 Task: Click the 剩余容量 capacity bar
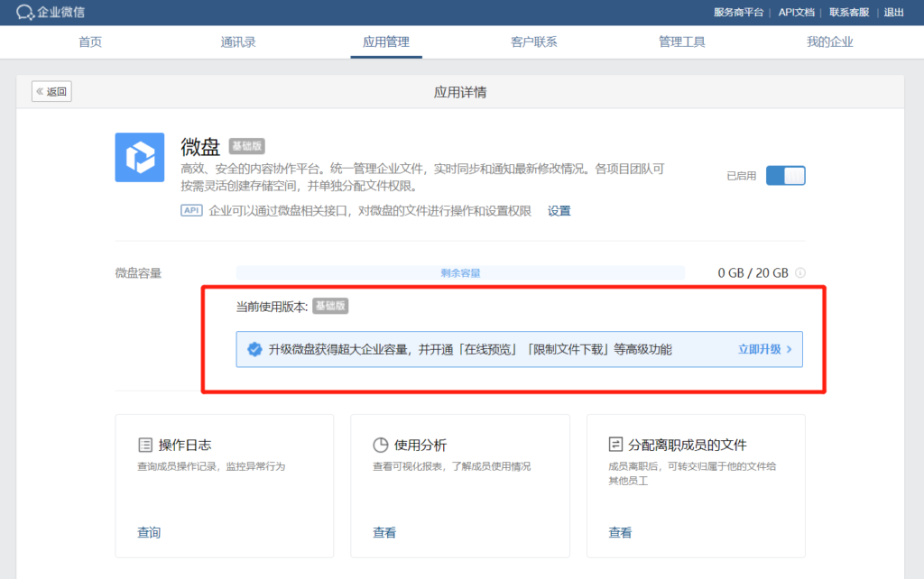[x=460, y=272]
